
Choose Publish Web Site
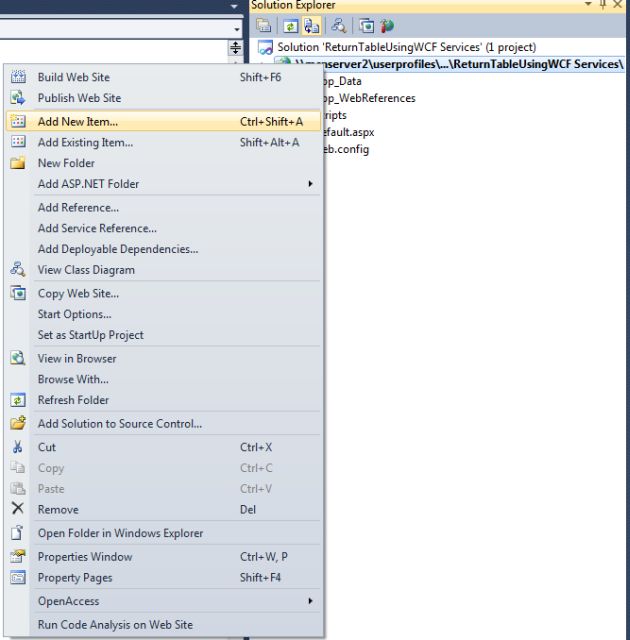pyautogui.click(x=164, y=98)
